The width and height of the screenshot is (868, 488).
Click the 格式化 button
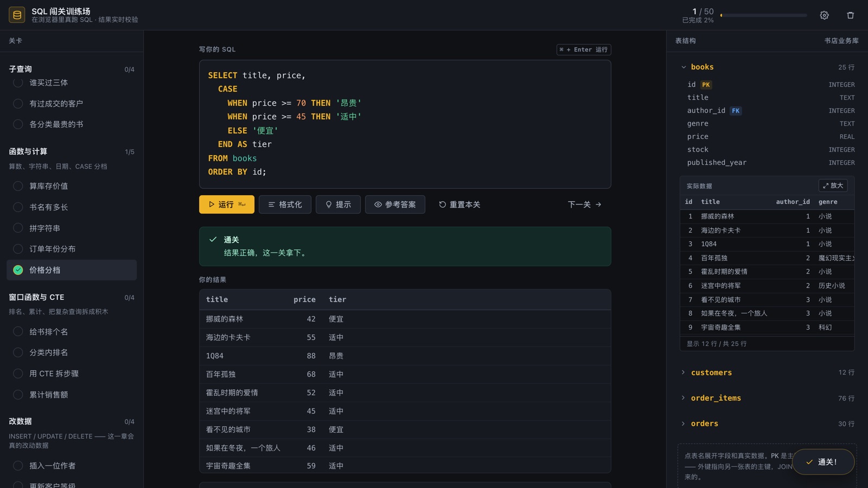tap(285, 204)
